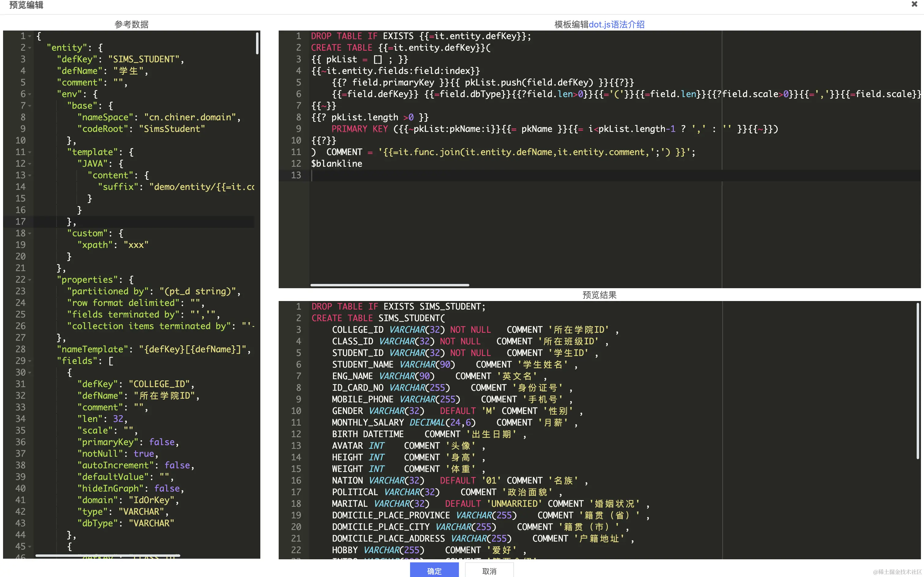Click the CREATE TABLE line in preview result
The image size is (924, 577).
tap(378, 318)
